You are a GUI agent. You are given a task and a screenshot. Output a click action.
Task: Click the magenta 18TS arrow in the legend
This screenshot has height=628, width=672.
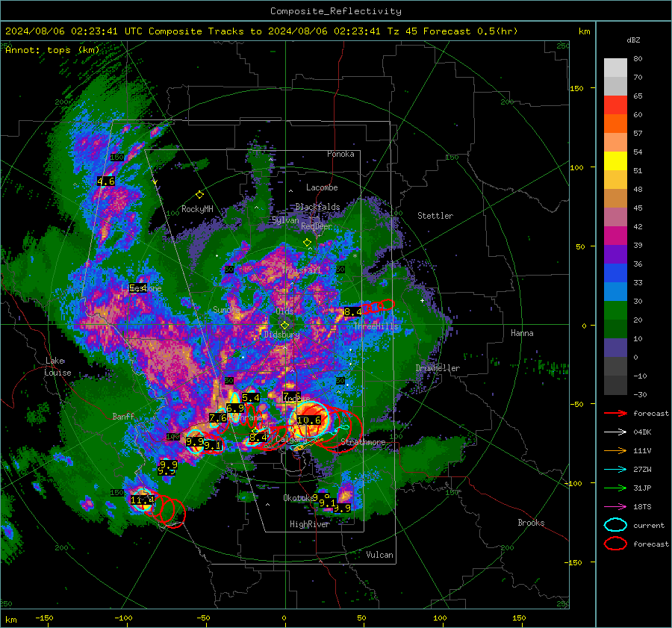[615, 507]
